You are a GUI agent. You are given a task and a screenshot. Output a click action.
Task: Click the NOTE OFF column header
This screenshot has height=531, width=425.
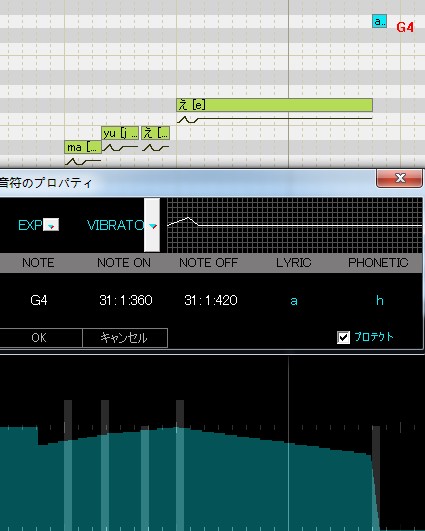point(209,263)
